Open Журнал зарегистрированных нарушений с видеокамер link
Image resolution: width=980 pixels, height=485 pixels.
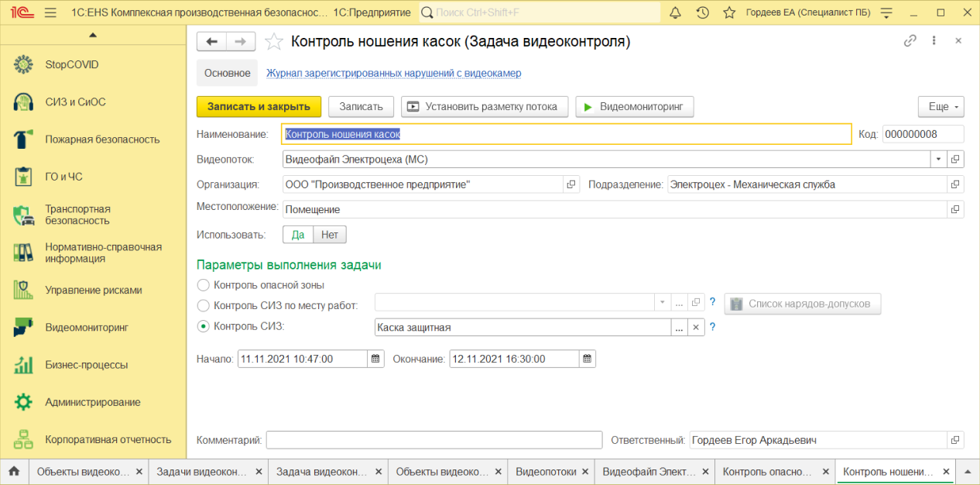393,73
